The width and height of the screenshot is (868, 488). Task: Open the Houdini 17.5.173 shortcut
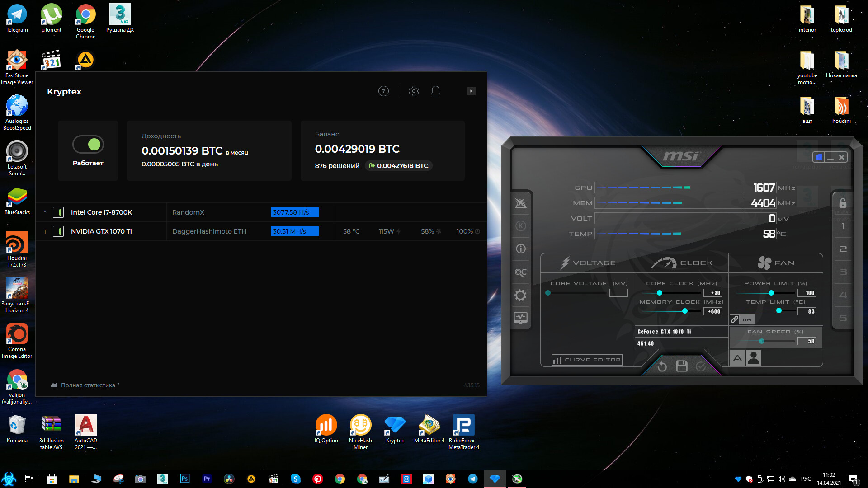point(17,249)
